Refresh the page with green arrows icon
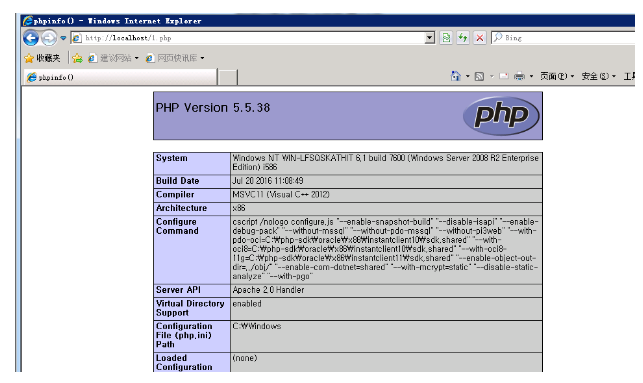Image resolution: width=643 pixels, height=383 pixels. [463, 38]
